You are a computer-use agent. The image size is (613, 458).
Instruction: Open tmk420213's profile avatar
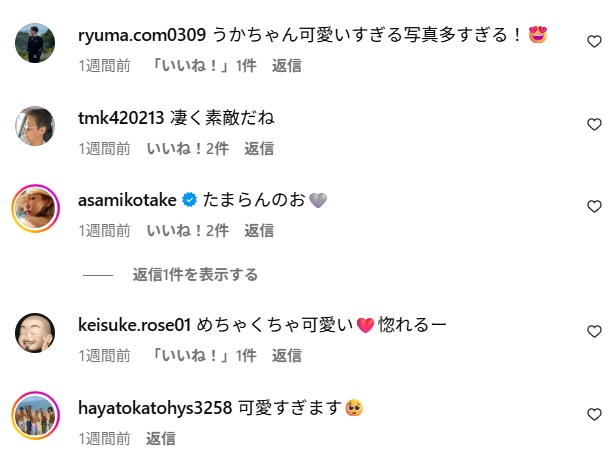[x=35, y=126]
